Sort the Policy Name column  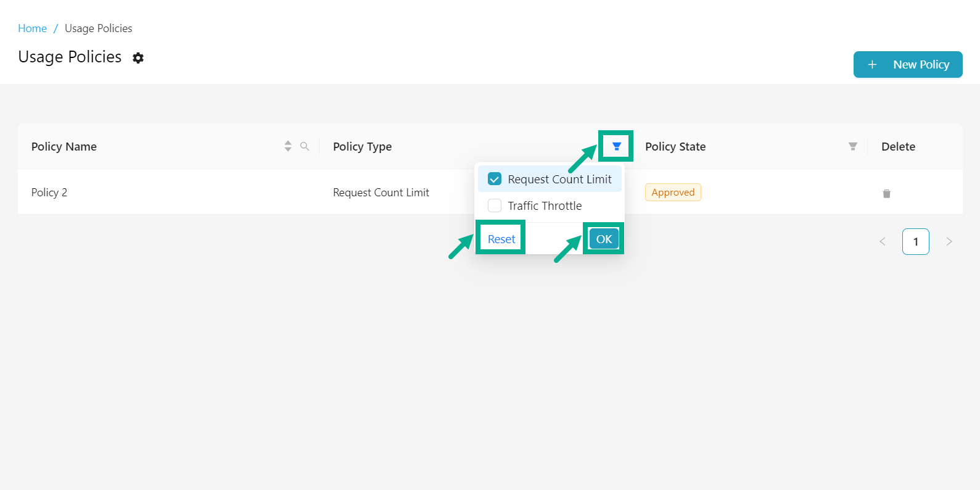(x=287, y=146)
